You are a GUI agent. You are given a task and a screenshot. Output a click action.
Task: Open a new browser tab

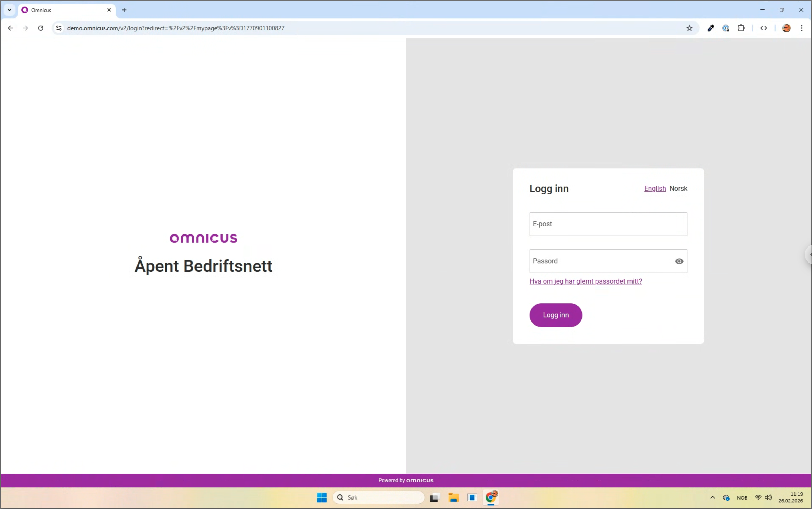coord(124,10)
